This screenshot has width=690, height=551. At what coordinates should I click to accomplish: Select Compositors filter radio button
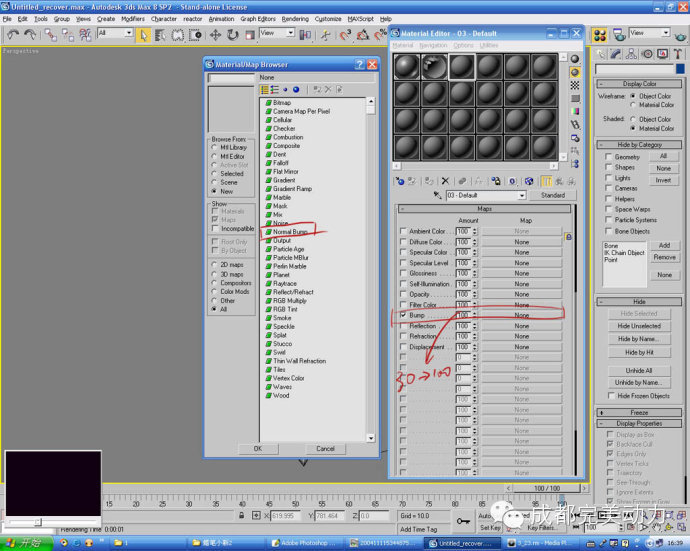214,283
